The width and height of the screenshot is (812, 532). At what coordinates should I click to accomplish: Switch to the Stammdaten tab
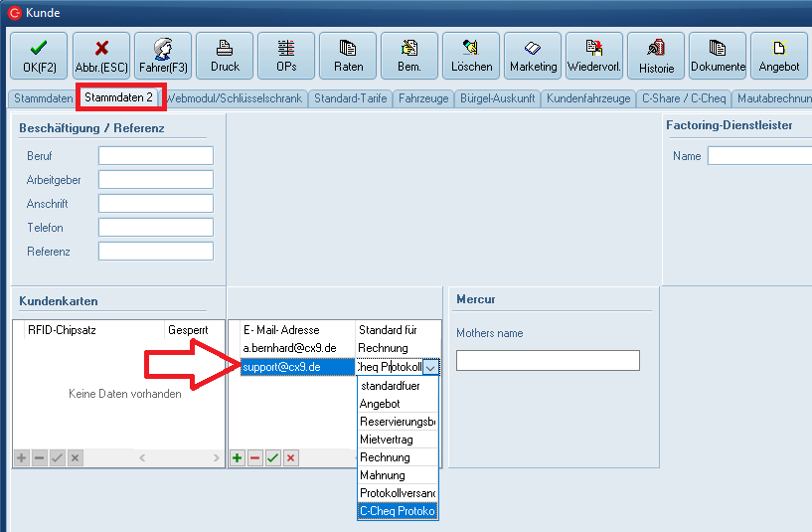click(x=42, y=98)
